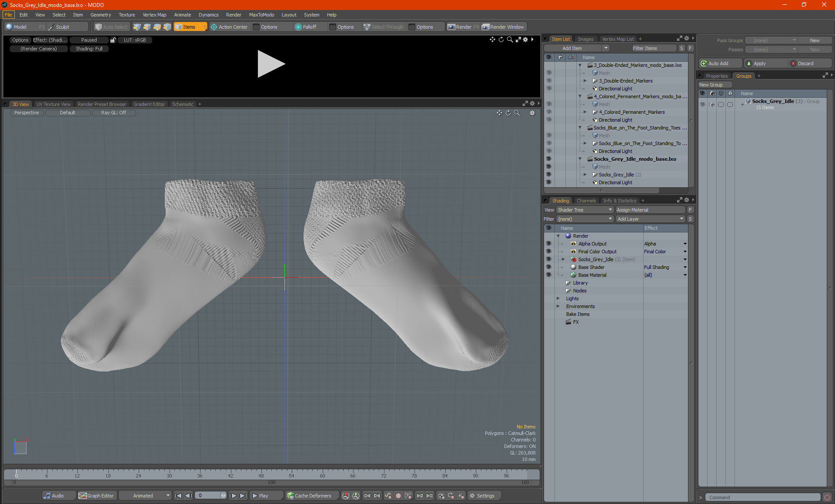The height and width of the screenshot is (504, 835).
Task: Click the Ray GL: Off button
Action: click(x=114, y=113)
